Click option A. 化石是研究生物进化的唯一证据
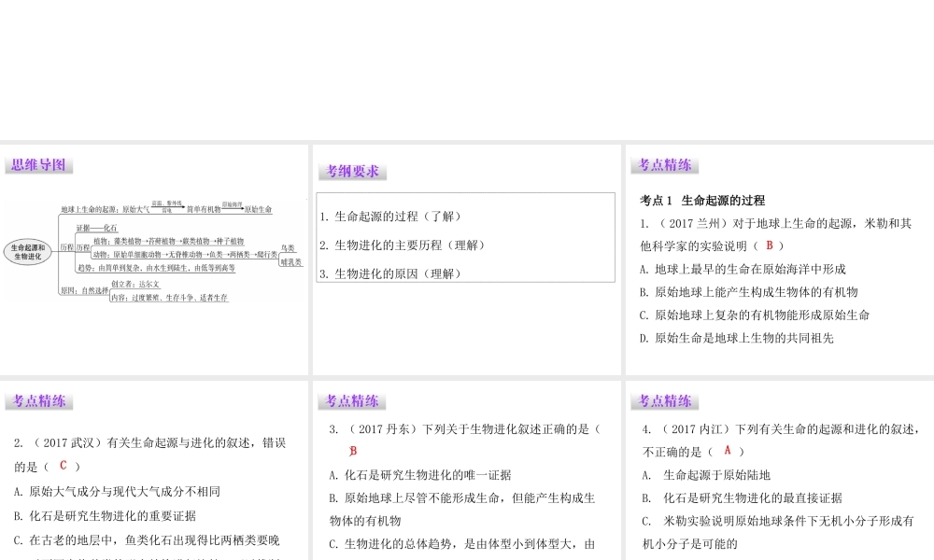Viewport: 934px width, 560px height. coord(420,475)
